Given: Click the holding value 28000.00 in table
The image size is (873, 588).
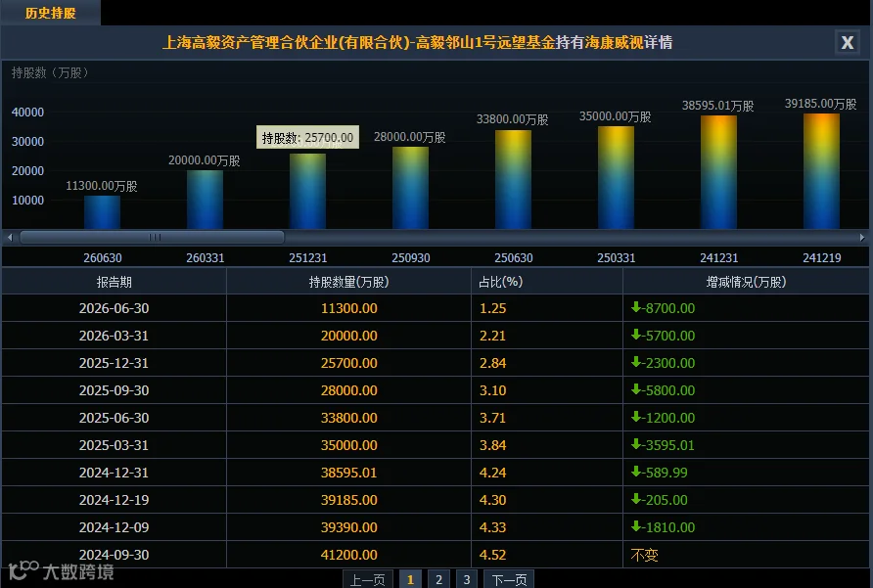Looking at the screenshot, I should (349, 389).
